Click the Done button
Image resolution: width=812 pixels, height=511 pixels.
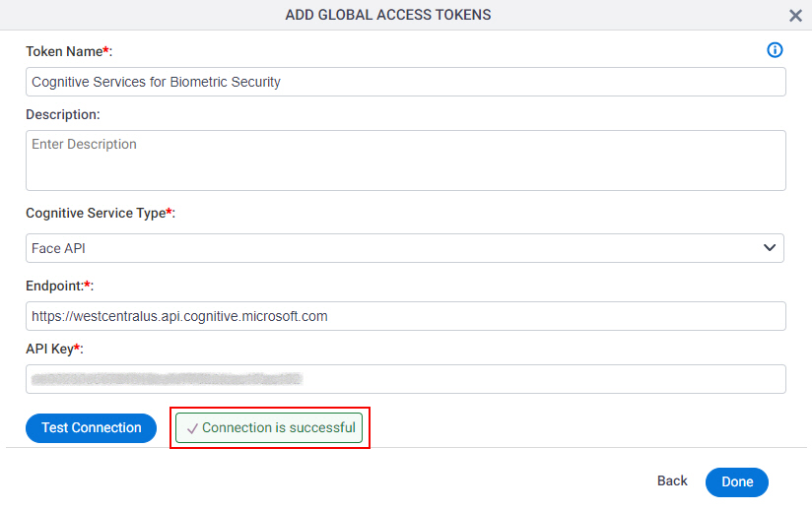737,482
